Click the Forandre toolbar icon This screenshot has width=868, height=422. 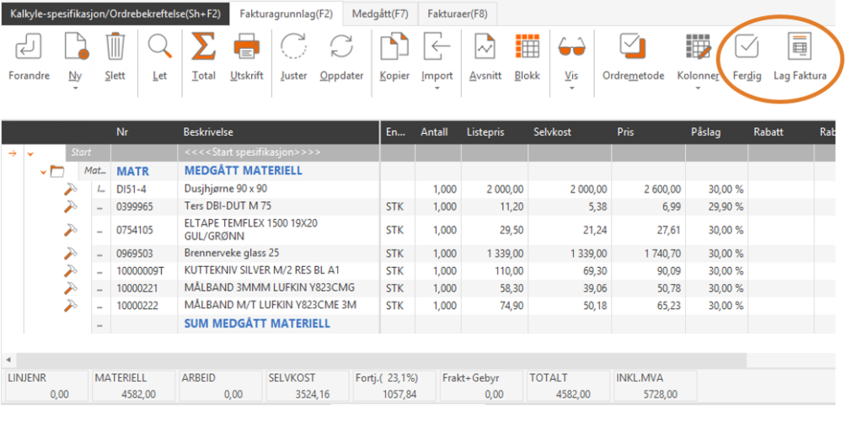[29, 46]
